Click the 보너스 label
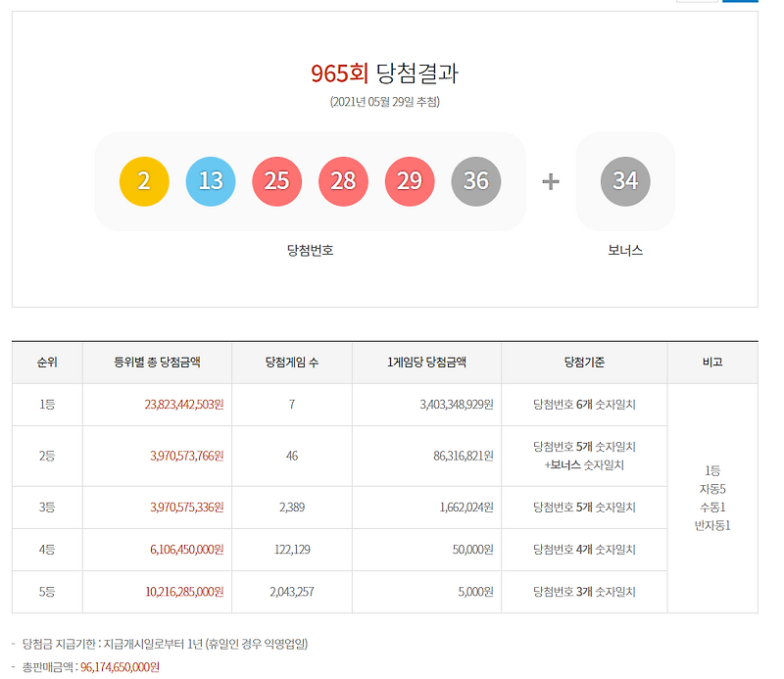784x679 pixels. coord(625,250)
